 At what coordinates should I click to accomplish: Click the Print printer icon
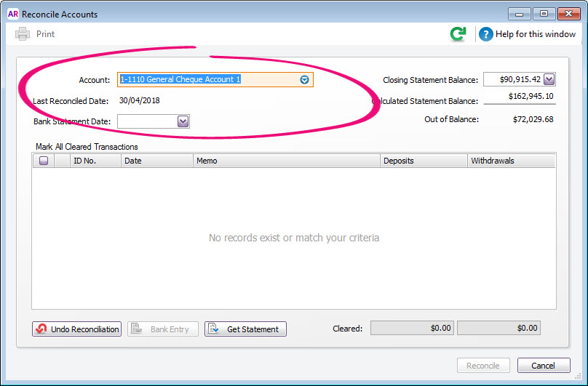click(x=23, y=34)
